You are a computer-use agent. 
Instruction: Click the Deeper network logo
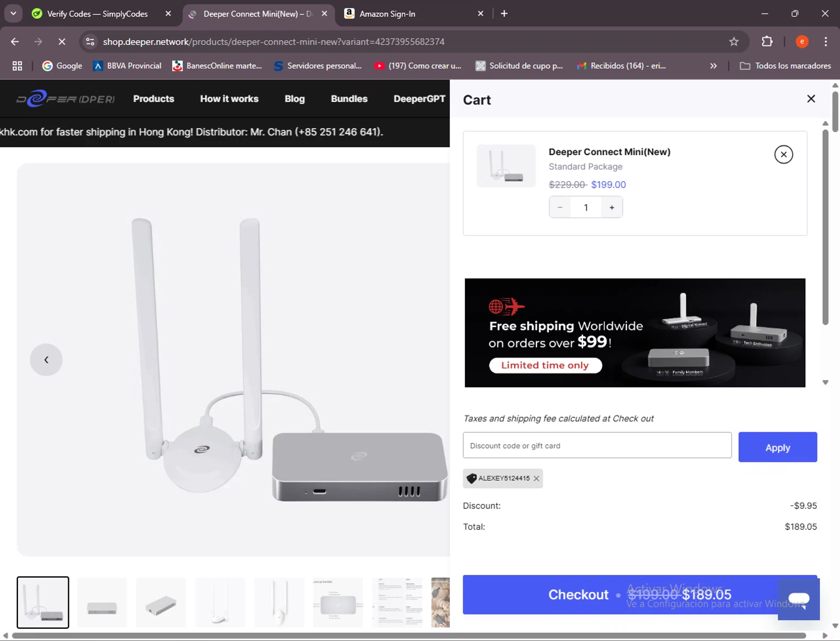click(66, 99)
